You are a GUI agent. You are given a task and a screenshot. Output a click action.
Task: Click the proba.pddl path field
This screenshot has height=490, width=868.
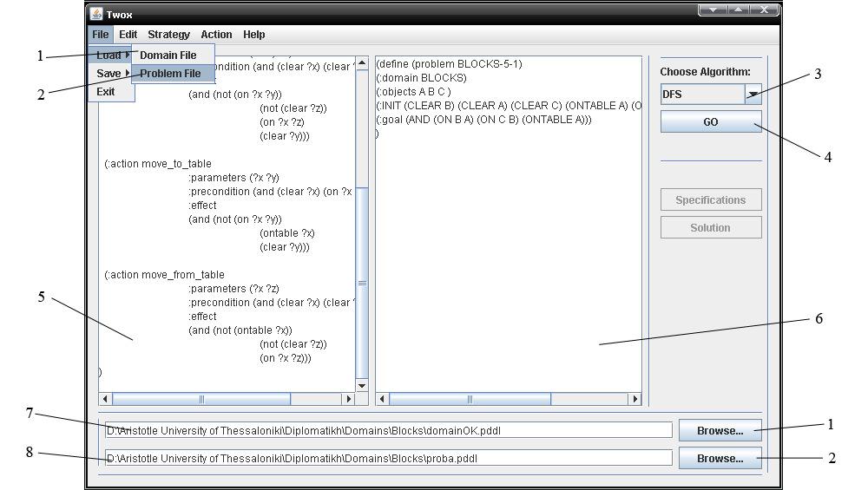click(389, 459)
